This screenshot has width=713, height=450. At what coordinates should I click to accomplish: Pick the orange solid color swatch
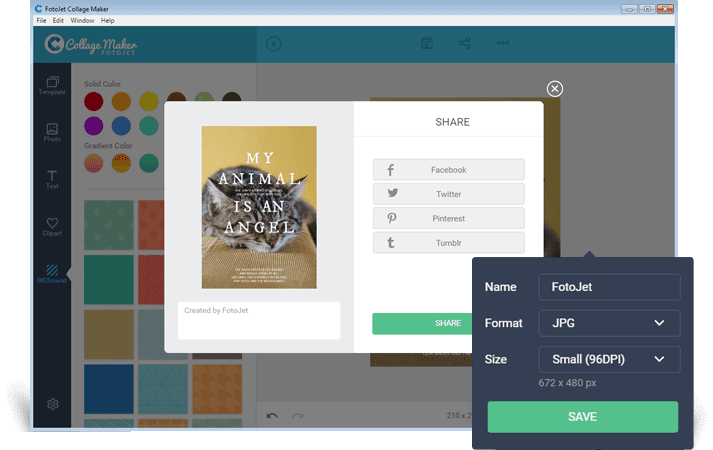121,101
